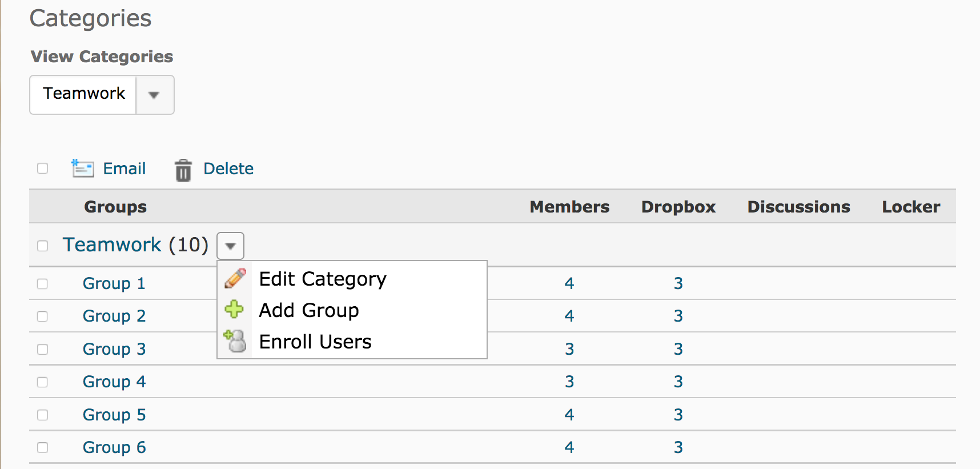Open Group 2 members count link
Screen dimensions: 980x469
569,316
